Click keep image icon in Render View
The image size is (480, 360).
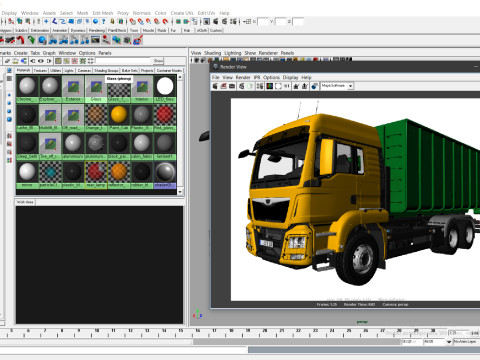(296, 86)
